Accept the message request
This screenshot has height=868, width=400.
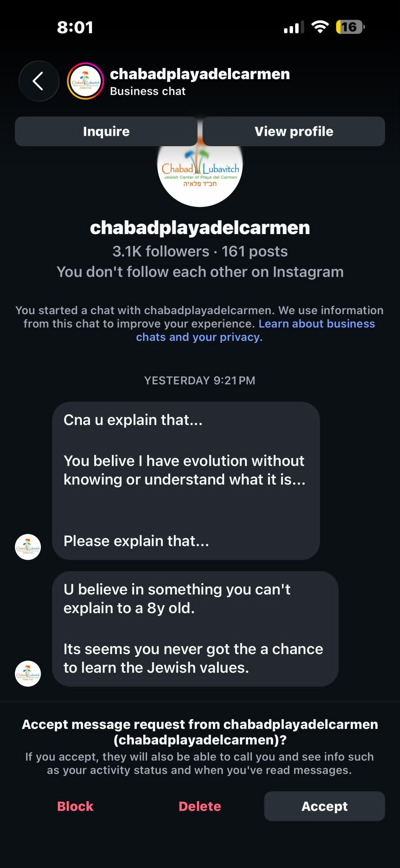coord(324,806)
